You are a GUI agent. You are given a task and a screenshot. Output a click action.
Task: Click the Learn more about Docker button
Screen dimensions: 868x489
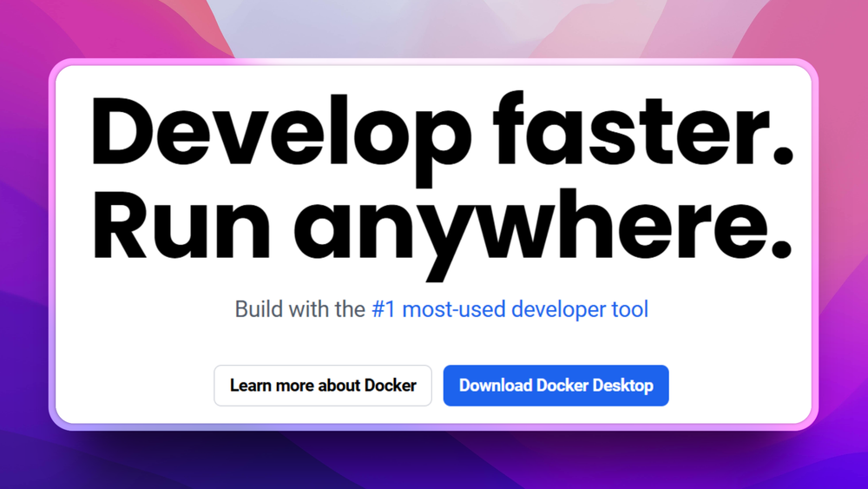click(x=323, y=386)
